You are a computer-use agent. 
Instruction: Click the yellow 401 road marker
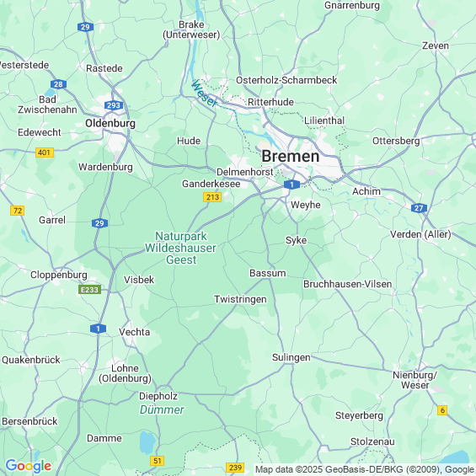(45, 152)
